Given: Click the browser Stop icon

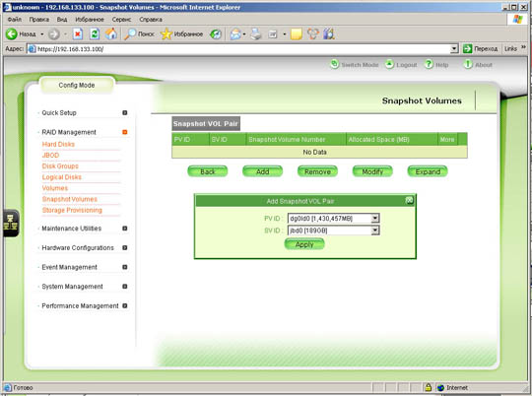Looking at the screenshot, I should click(x=78, y=33).
